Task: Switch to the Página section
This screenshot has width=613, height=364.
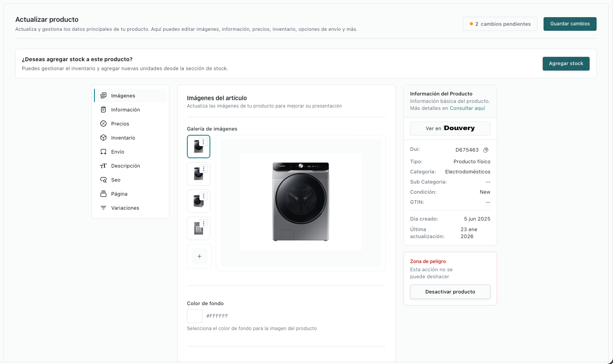Action: tap(130, 194)
